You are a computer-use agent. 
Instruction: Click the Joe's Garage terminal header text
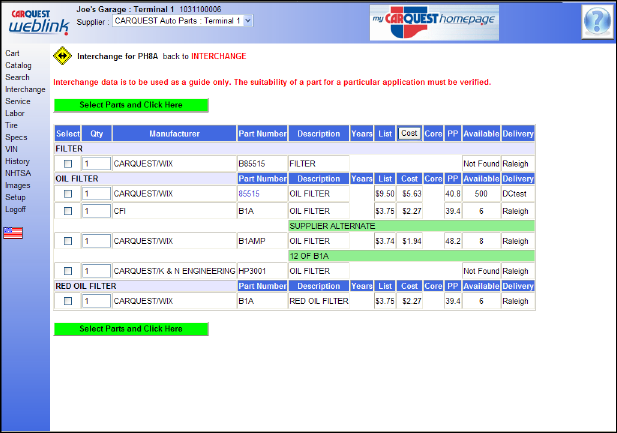[149, 9]
